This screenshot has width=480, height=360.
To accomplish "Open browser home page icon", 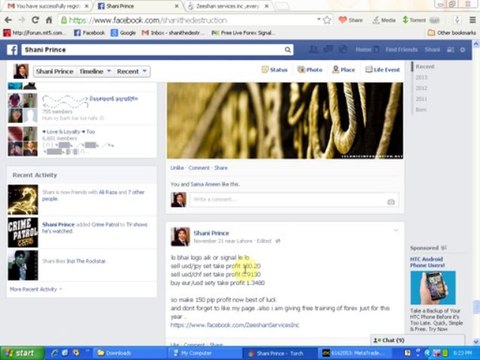I will pyautogui.click(x=49, y=20).
